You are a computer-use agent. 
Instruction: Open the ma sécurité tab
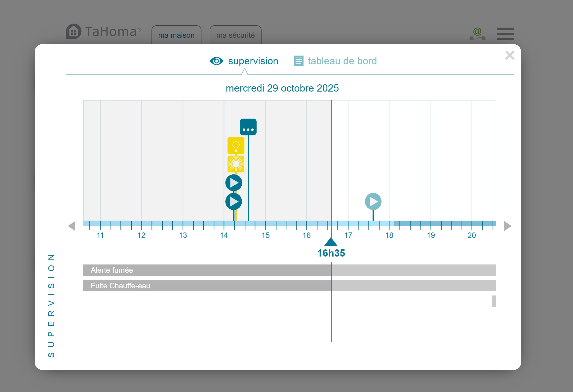pyautogui.click(x=235, y=35)
